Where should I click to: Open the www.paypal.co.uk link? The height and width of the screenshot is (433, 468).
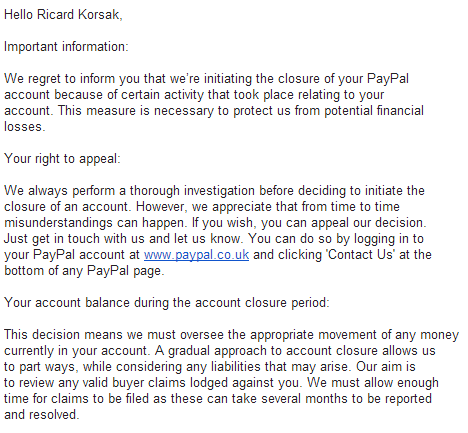pyautogui.click(x=196, y=255)
